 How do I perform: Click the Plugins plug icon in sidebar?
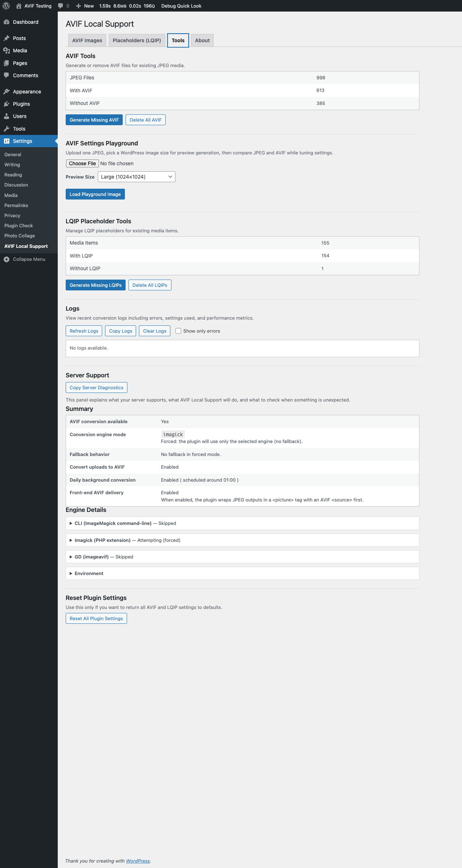[x=6, y=104]
